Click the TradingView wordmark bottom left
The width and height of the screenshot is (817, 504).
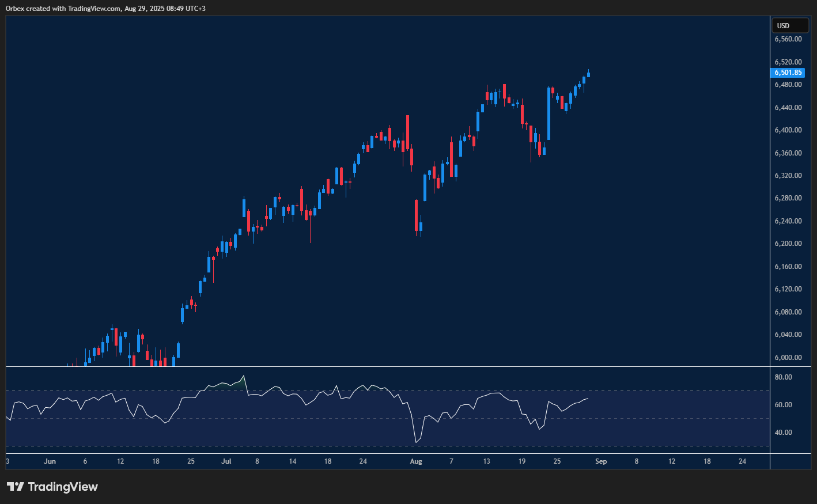coord(63,487)
